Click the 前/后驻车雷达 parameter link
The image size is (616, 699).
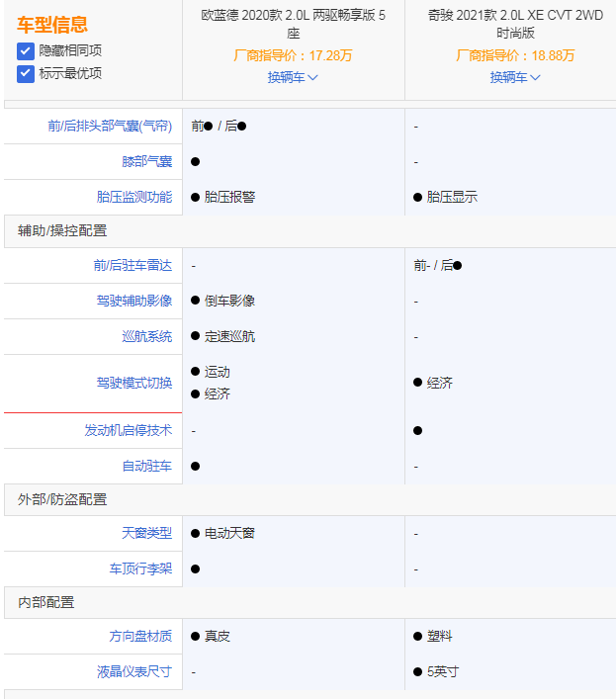coord(132,265)
